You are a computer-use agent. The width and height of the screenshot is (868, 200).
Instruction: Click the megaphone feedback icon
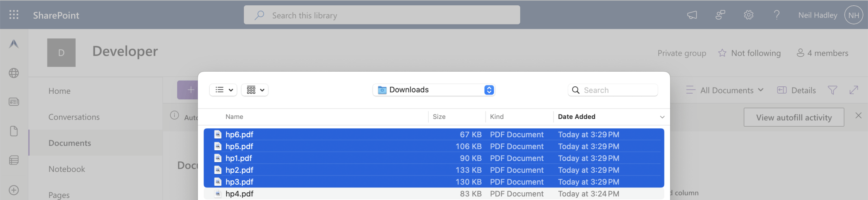tap(692, 15)
